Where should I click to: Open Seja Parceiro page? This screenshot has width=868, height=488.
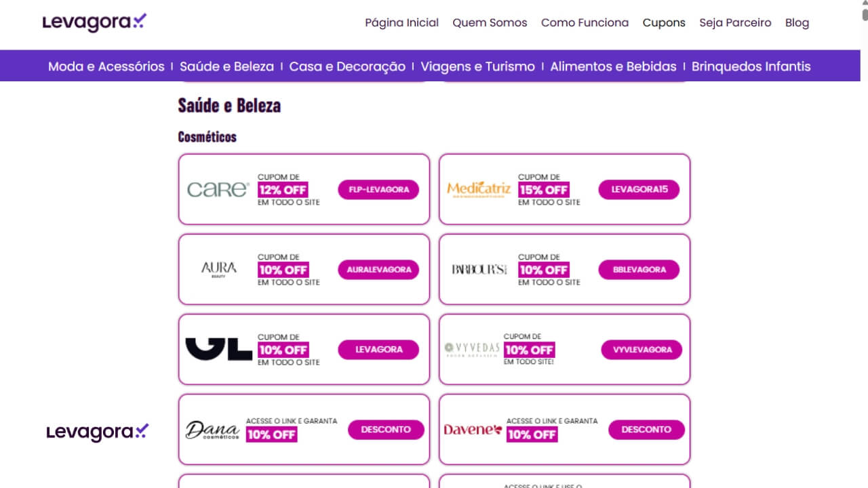735,22
